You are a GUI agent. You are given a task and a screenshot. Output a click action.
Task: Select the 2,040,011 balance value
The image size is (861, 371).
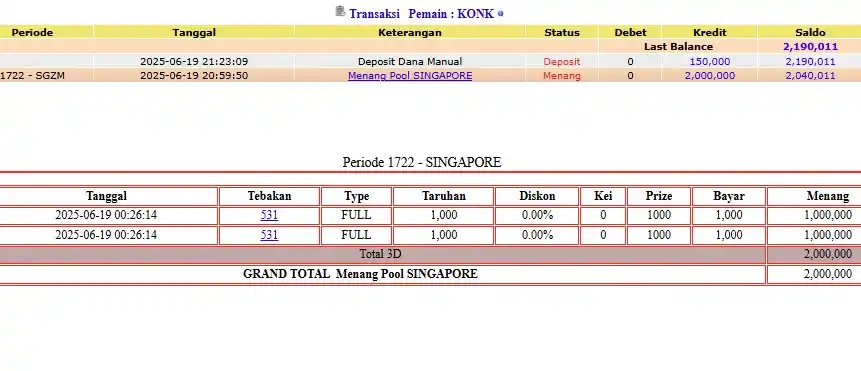click(810, 76)
